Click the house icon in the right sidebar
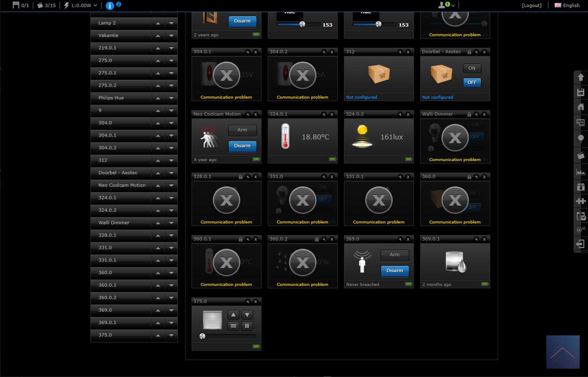Image resolution: width=588 pixels, height=377 pixels. tap(581, 107)
